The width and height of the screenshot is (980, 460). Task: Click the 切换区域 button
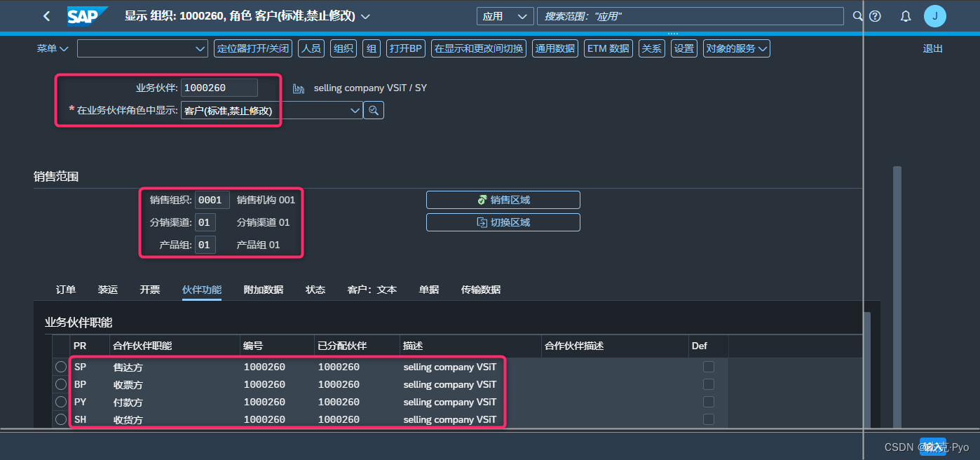503,222
